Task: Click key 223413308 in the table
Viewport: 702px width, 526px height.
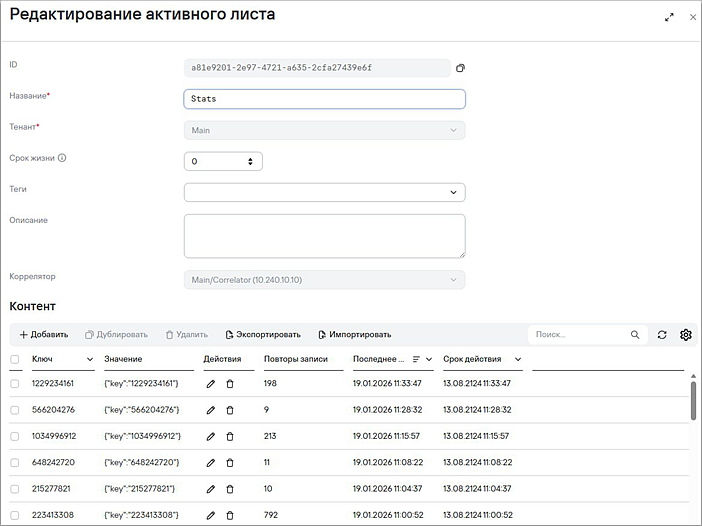Action: point(53,515)
